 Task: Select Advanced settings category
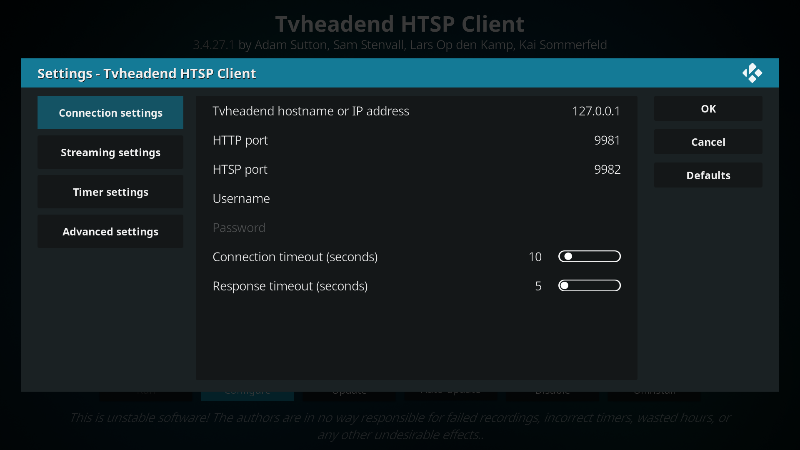(x=110, y=232)
